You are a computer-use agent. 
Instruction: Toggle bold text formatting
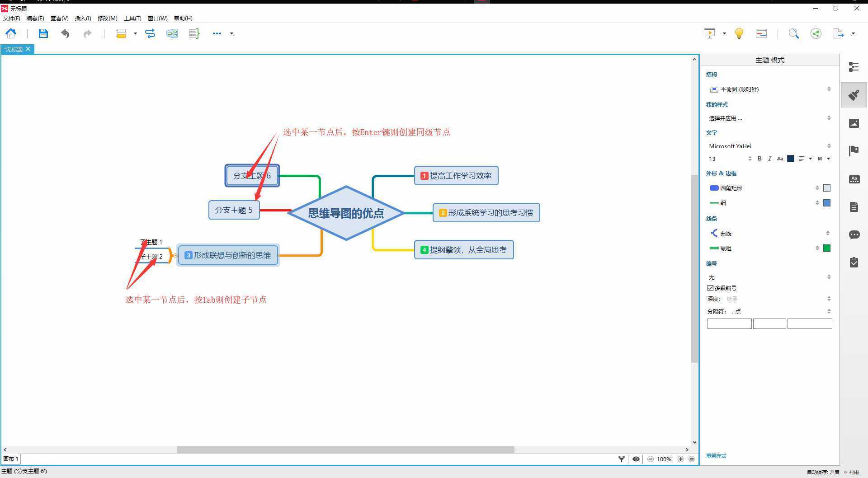tap(759, 159)
